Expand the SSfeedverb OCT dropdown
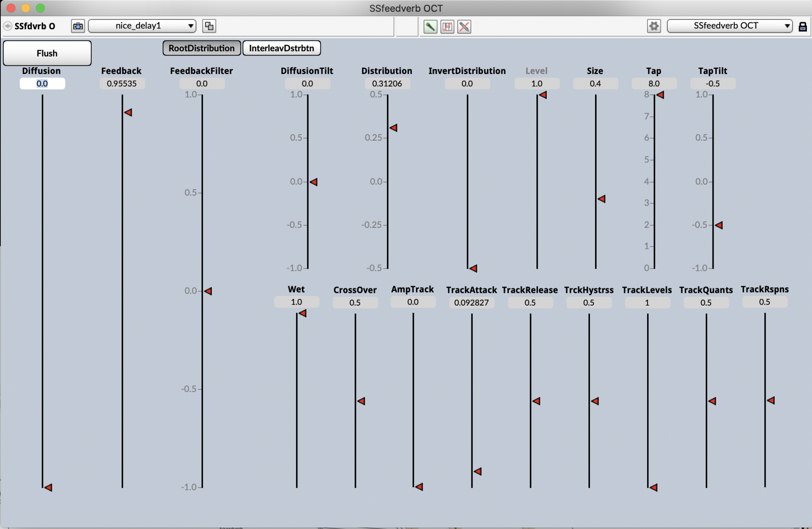 tap(730, 26)
